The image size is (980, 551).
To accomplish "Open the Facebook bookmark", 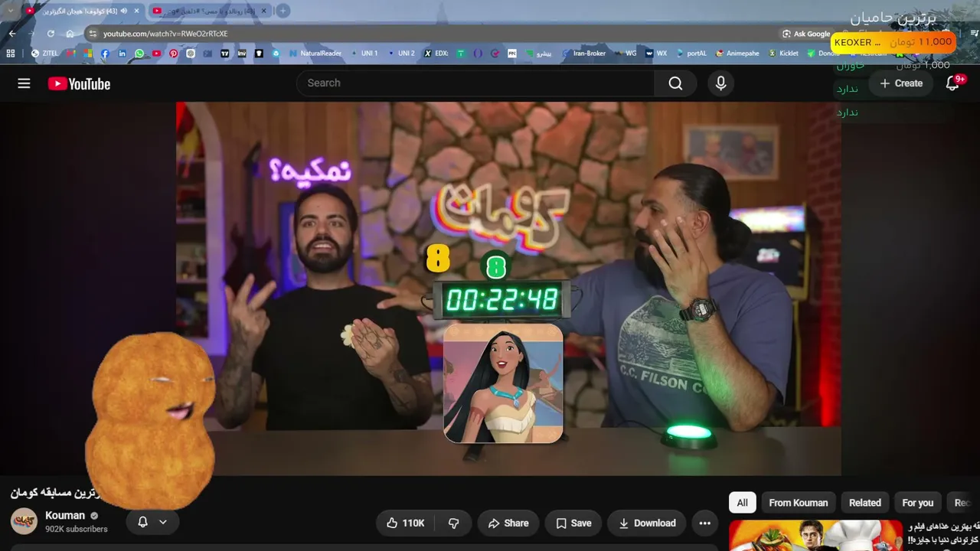I will [x=105, y=54].
